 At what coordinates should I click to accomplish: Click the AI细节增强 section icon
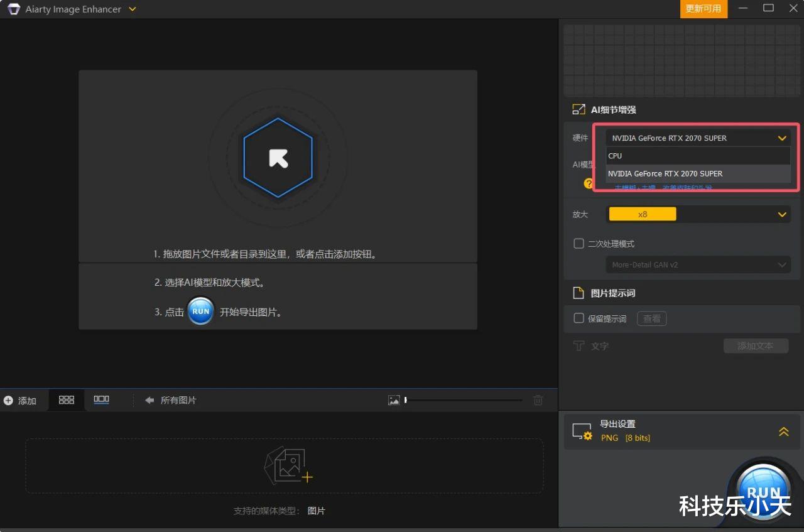tap(579, 109)
